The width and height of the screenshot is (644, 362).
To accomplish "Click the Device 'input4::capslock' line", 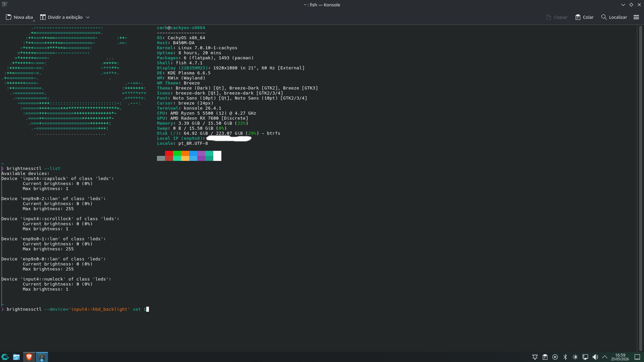I will point(58,179).
